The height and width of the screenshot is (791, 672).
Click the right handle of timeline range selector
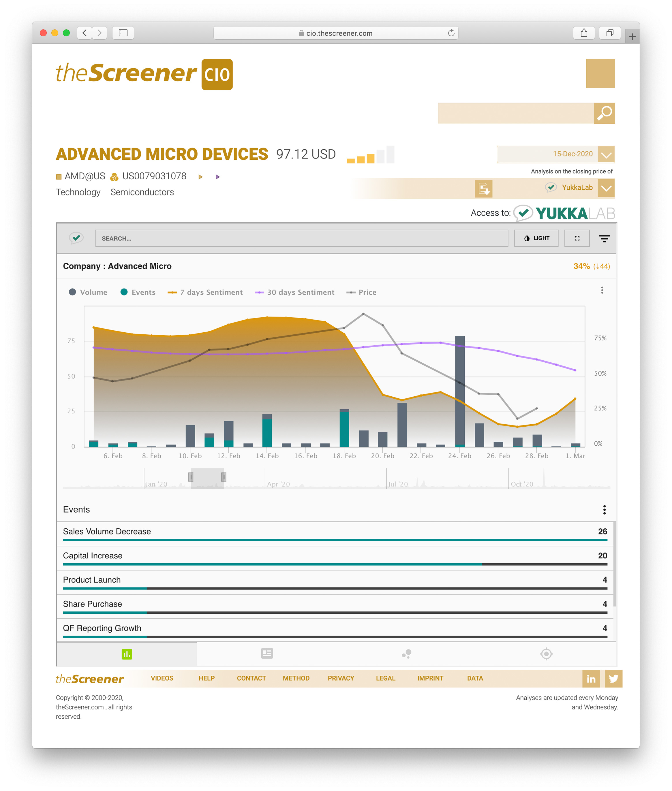(224, 477)
